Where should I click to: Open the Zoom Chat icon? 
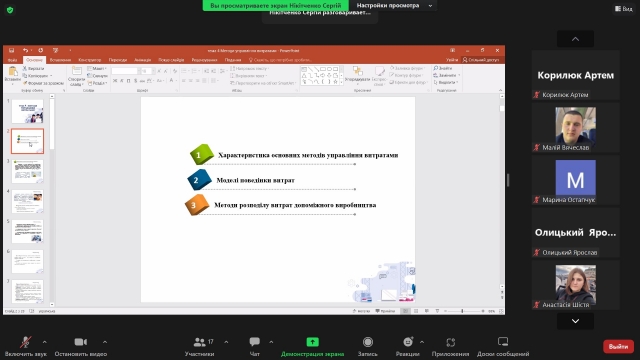coord(255,342)
